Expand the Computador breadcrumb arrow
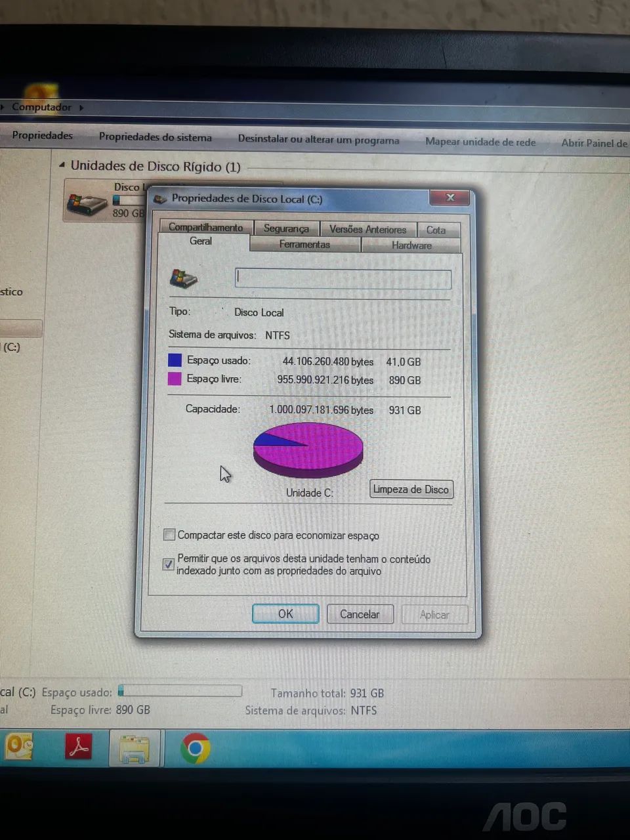The width and height of the screenshot is (630, 840). (81, 108)
